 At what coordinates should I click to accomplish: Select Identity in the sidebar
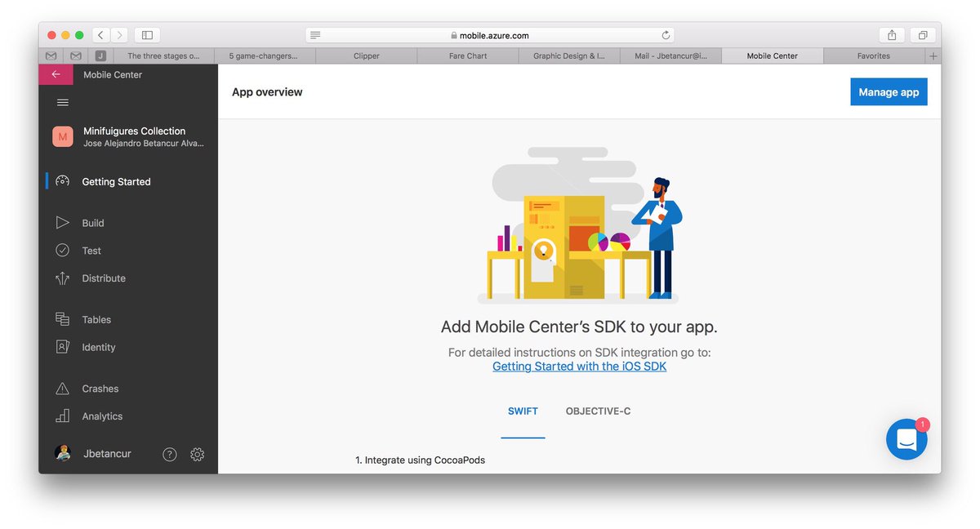click(x=99, y=348)
